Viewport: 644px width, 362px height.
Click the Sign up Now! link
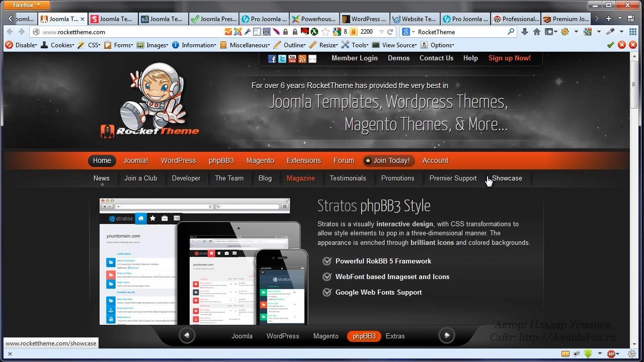click(509, 58)
